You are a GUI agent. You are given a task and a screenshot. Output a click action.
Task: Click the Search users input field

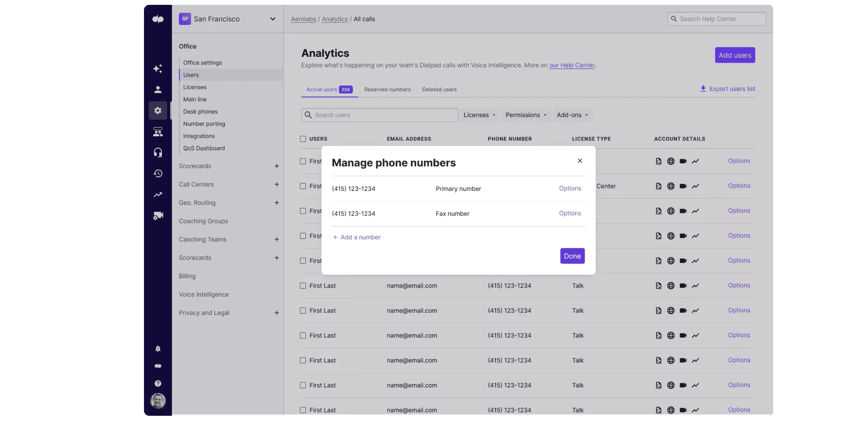[x=380, y=115]
